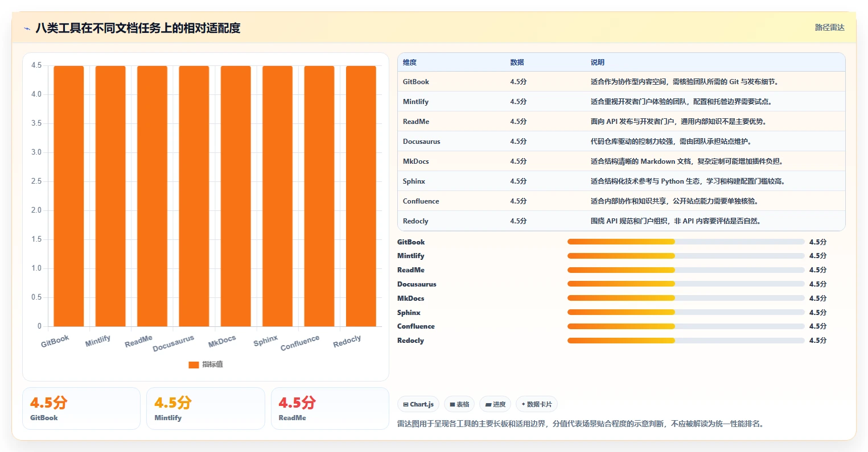The height and width of the screenshot is (452, 868).
Task: Click the 4.5分 value in the Docusaurus table row
Action: pos(519,142)
